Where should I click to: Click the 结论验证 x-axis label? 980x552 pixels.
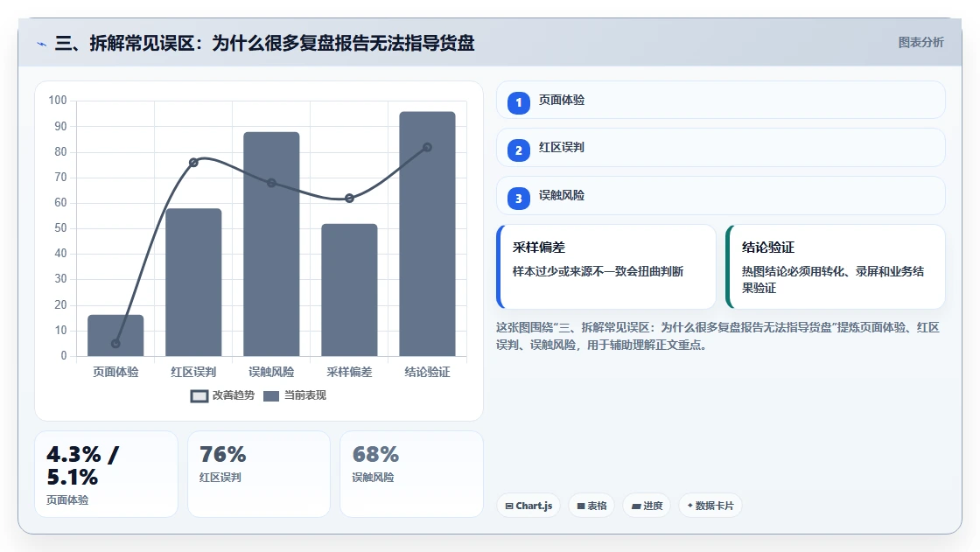(x=428, y=372)
